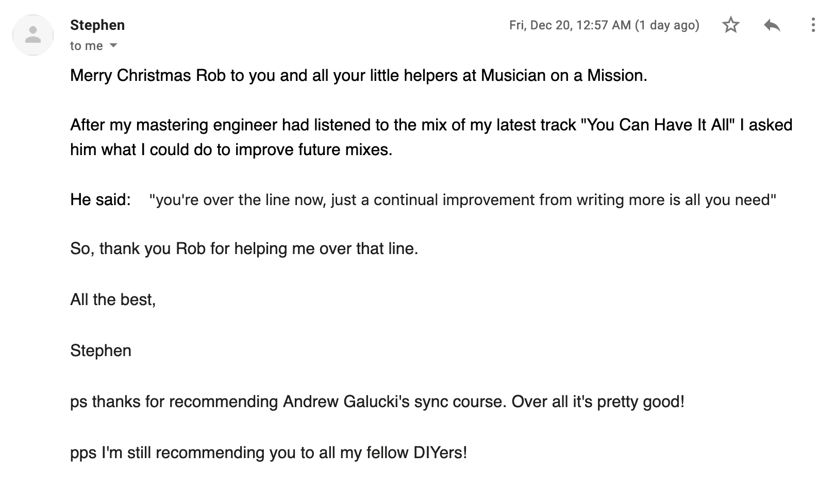
Task: Click the track title "You Can Have It All"
Action: pyautogui.click(x=657, y=125)
